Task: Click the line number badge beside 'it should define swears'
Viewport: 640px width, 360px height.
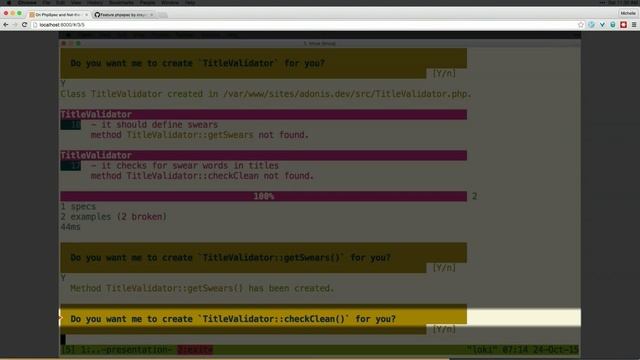Action: [71, 124]
